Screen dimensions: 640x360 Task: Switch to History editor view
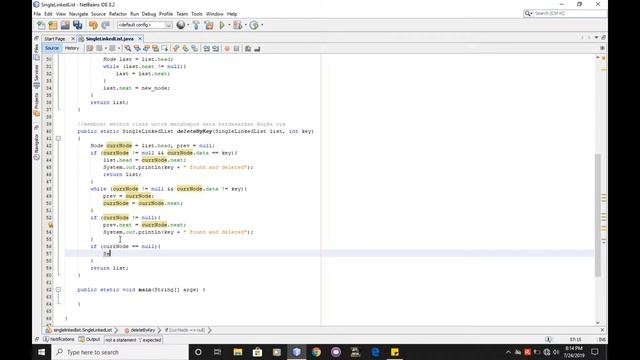pyautogui.click(x=72, y=48)
